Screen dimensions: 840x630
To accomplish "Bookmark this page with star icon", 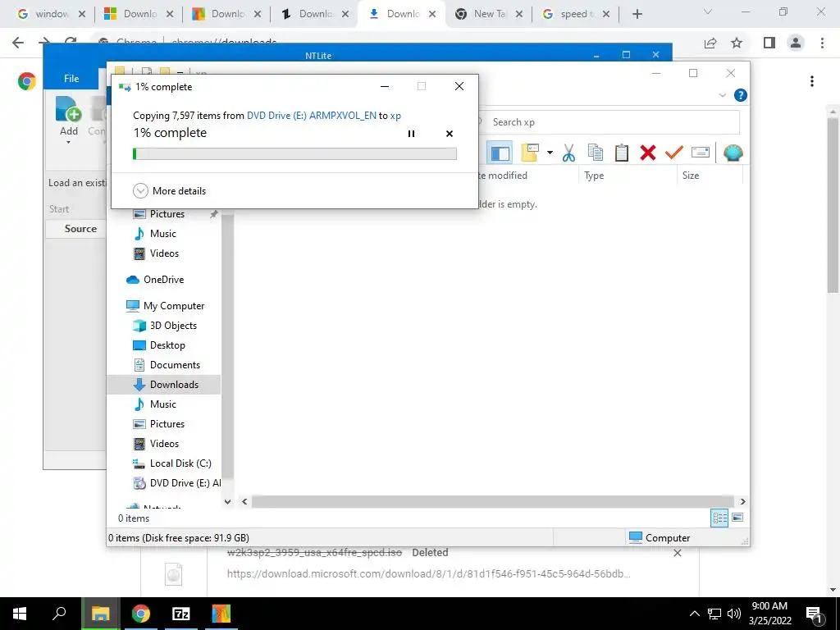I will [x=737, y=43].
